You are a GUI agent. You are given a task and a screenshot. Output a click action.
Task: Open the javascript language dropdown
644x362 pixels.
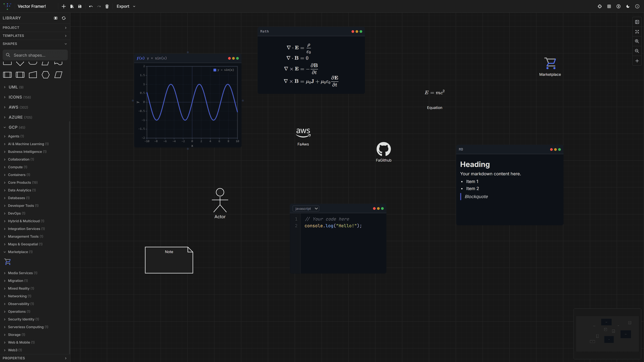coord(306,209)
